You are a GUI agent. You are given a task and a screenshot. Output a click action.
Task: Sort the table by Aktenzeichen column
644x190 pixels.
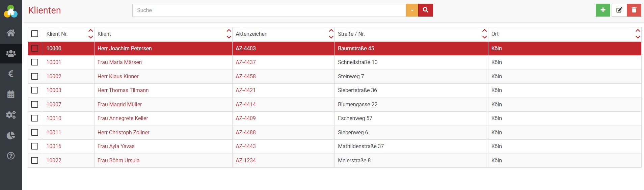tap(331, 34)
